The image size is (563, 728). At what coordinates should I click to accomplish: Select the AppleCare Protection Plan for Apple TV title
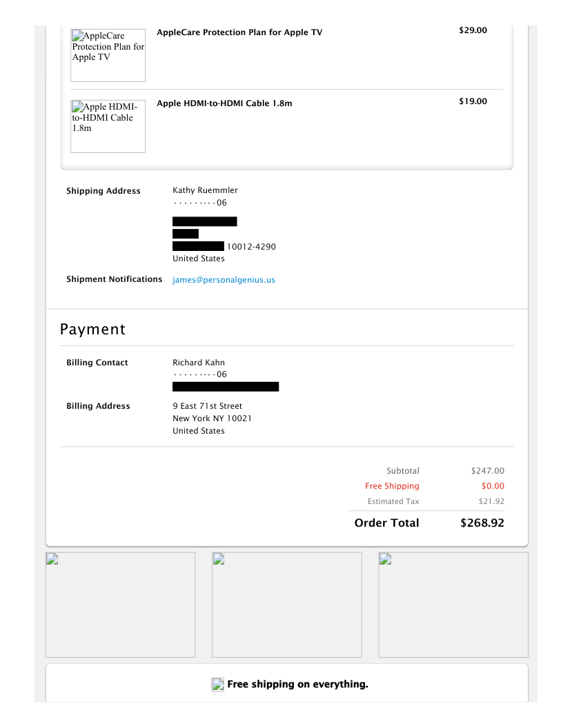(239, 32)
